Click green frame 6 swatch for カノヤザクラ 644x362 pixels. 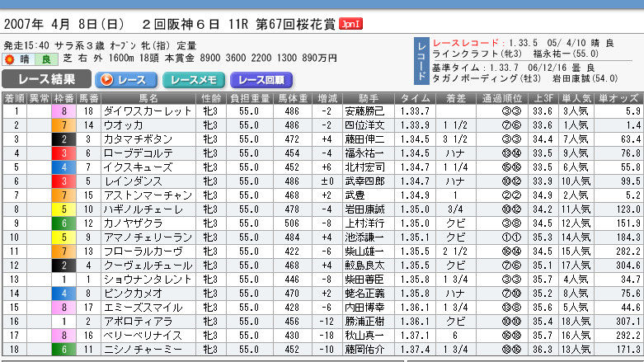(x=63, y=223)
